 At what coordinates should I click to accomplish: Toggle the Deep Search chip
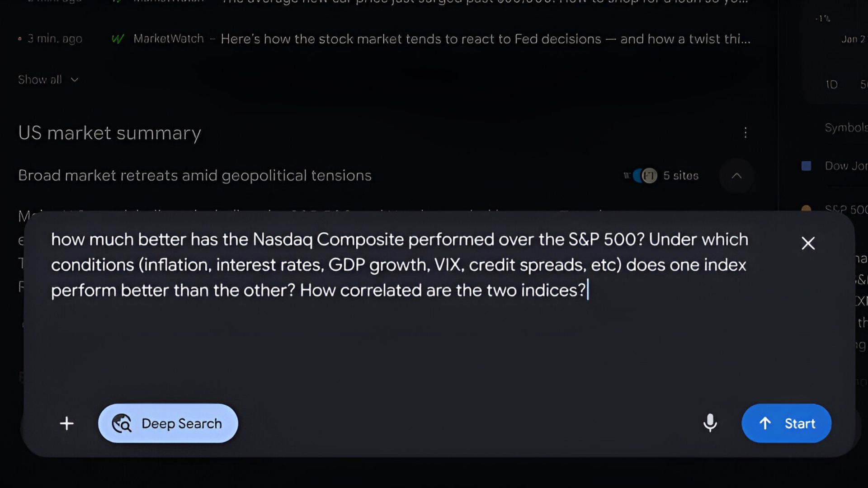[168, 423]
